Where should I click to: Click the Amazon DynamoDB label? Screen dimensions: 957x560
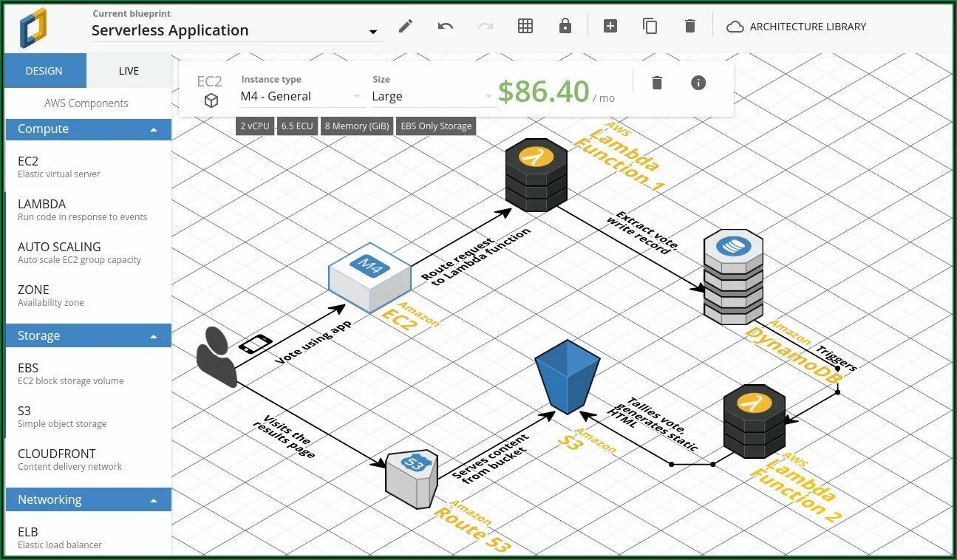point(794,351)
